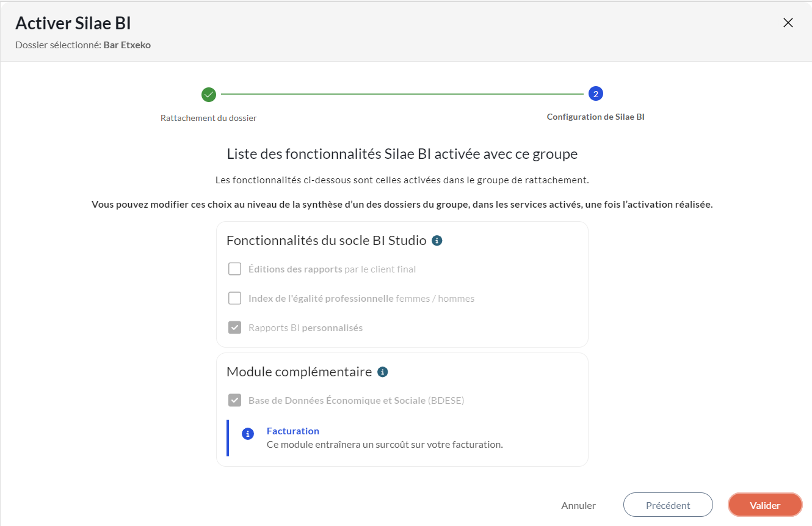812x526 pixels.
Task: Click the Fonctionnalités du socle BI Studio heading
Action: [327, 241]
